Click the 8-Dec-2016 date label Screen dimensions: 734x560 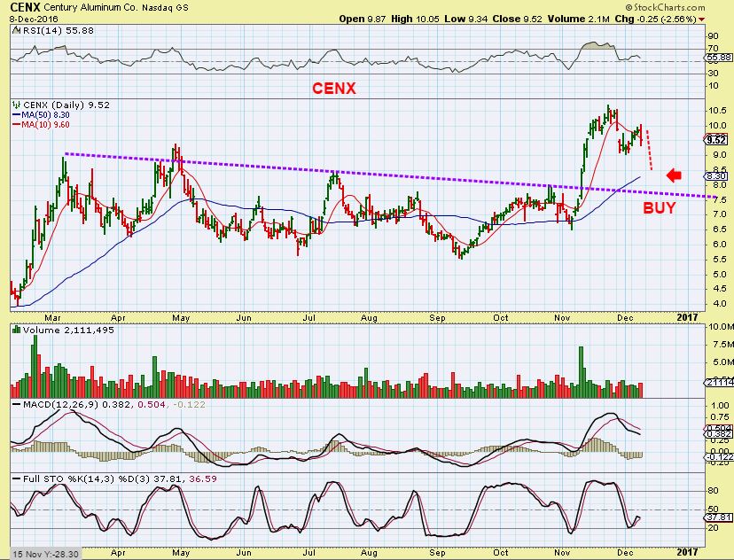click(34, 19)
